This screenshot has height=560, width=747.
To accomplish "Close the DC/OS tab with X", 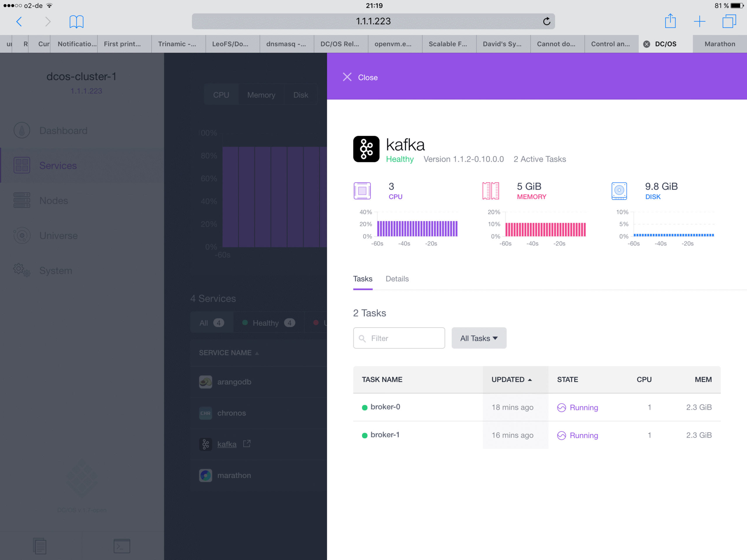I will (x=646, y=44).
